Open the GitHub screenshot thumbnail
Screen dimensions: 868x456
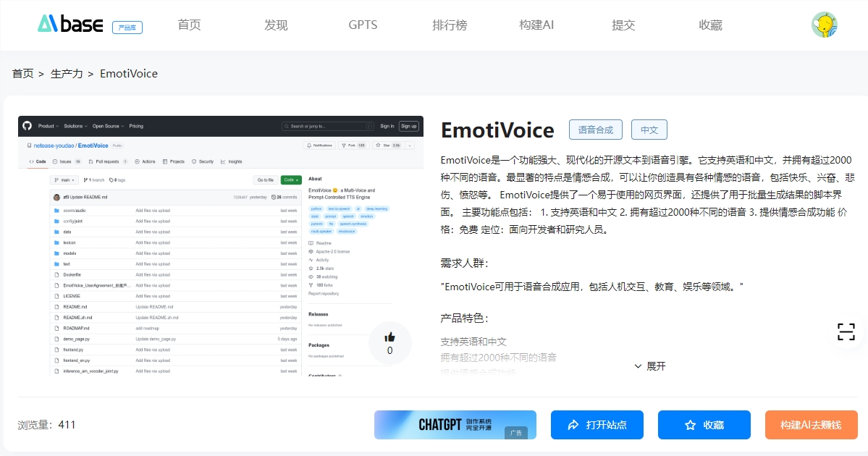click(220, 245)
